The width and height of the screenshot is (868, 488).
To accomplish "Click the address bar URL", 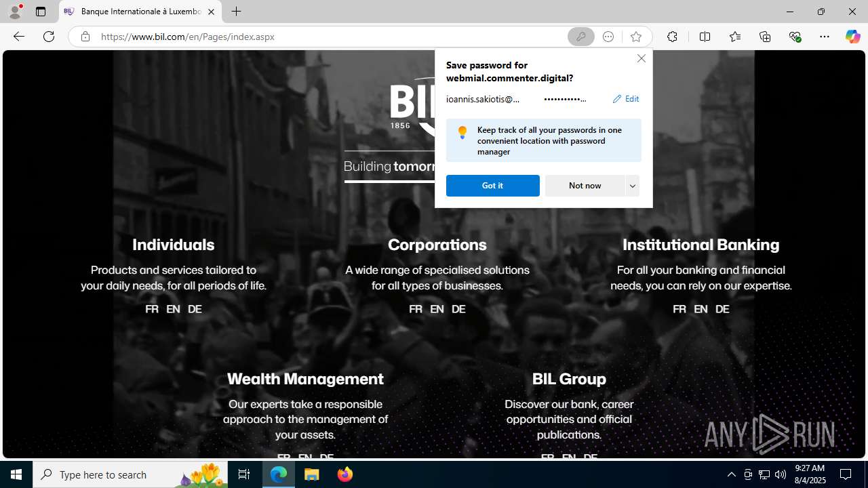I will [x=188, y=37].
